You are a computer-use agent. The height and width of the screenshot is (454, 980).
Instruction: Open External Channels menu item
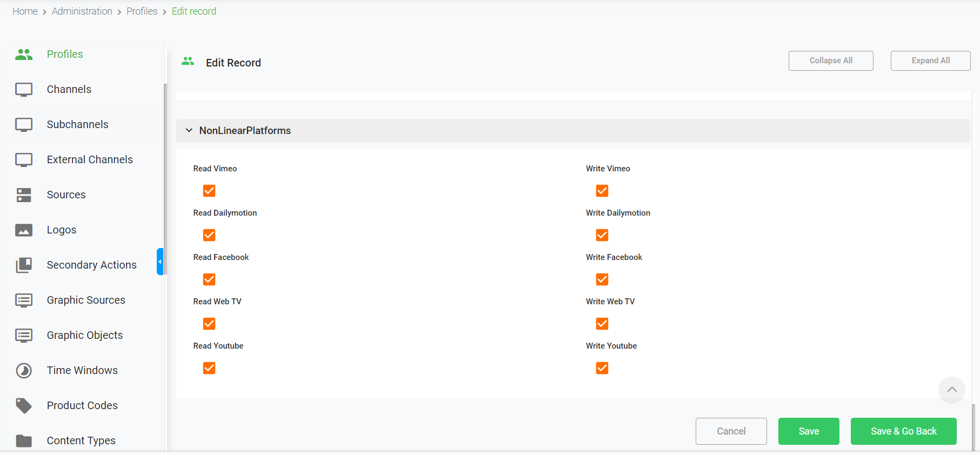90,159
